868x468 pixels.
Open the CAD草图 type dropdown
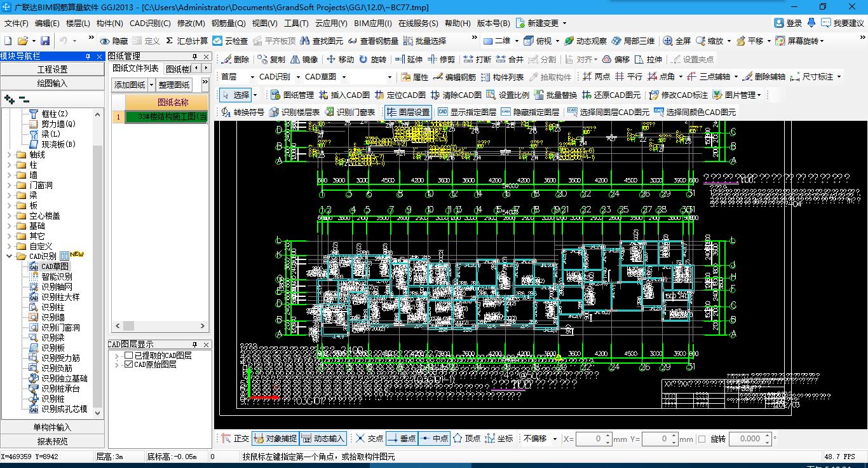344,77
